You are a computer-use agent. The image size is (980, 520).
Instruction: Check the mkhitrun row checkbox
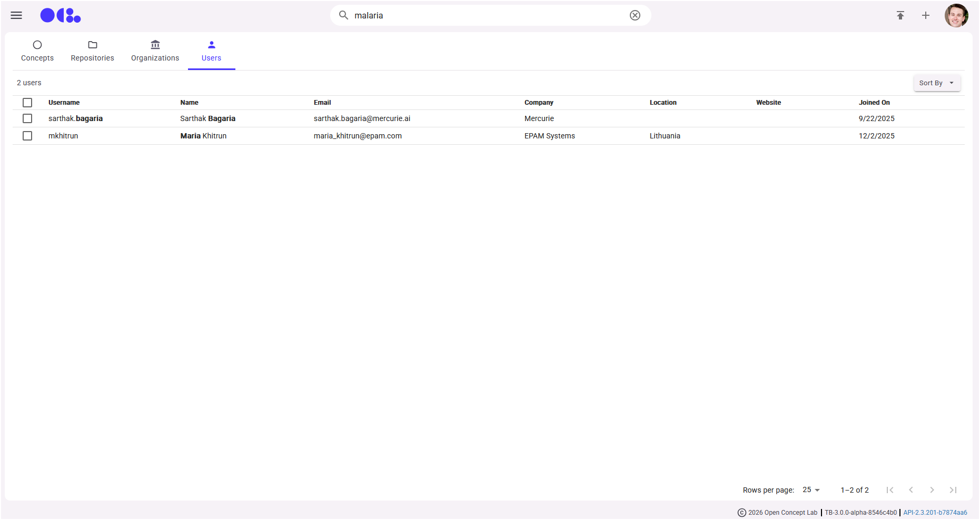coord(27,136)
